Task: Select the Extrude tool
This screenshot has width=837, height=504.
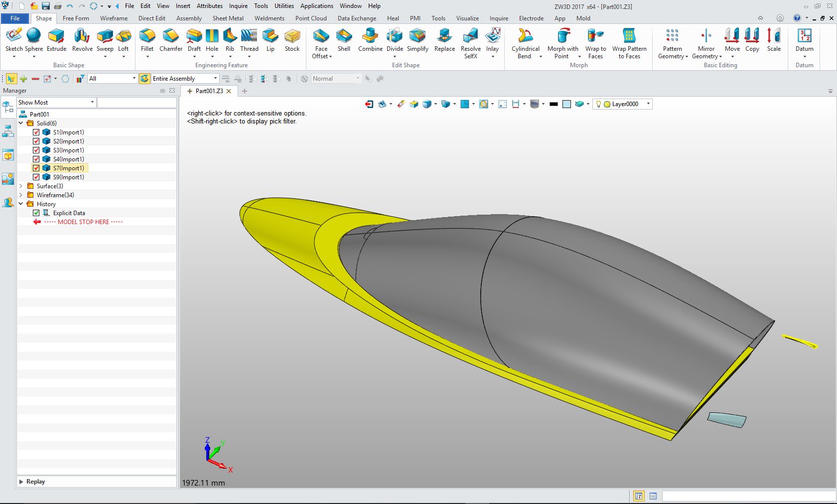Action: pyautogui.click(x=56, y=40)
